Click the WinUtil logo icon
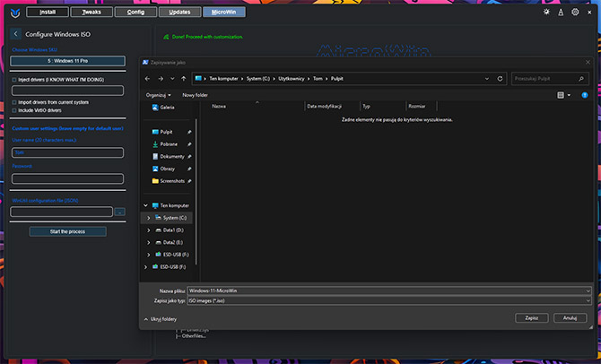This screenshot has height=364, width=601. point(15,13)
